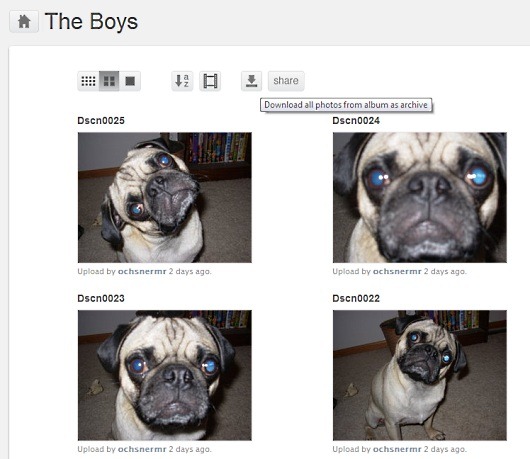Open ochsnermr profile link under Dscn0022
The height and width of the screenshot is (459, 530).
[397, 449]
